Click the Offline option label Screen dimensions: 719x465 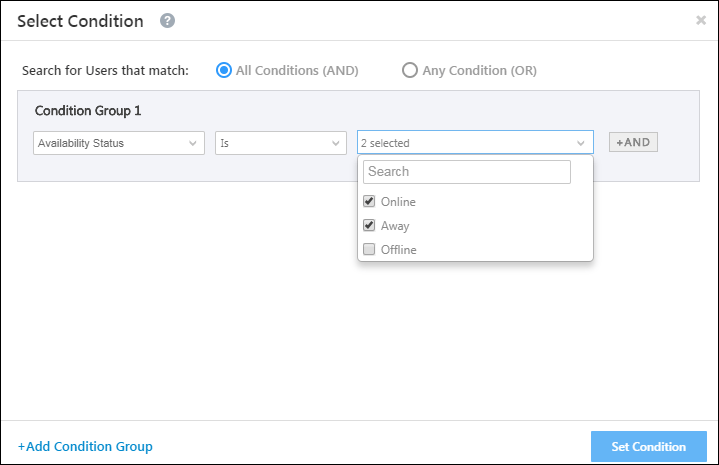[x=399, y=250]
